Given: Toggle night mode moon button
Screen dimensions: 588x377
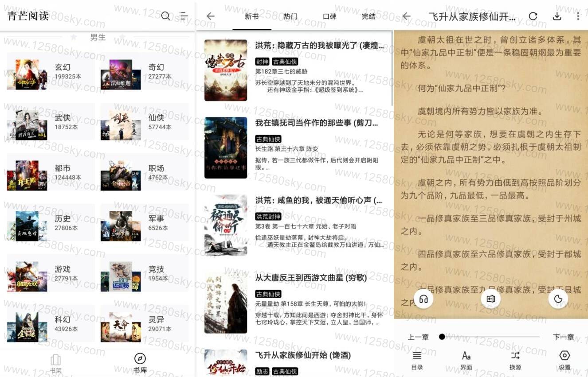Looking at the screenshot, I should click(558, 299).
